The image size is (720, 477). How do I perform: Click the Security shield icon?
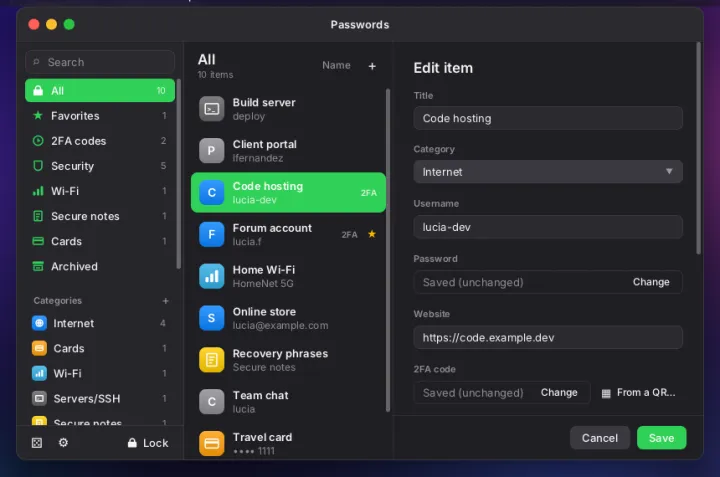(38, 166)
